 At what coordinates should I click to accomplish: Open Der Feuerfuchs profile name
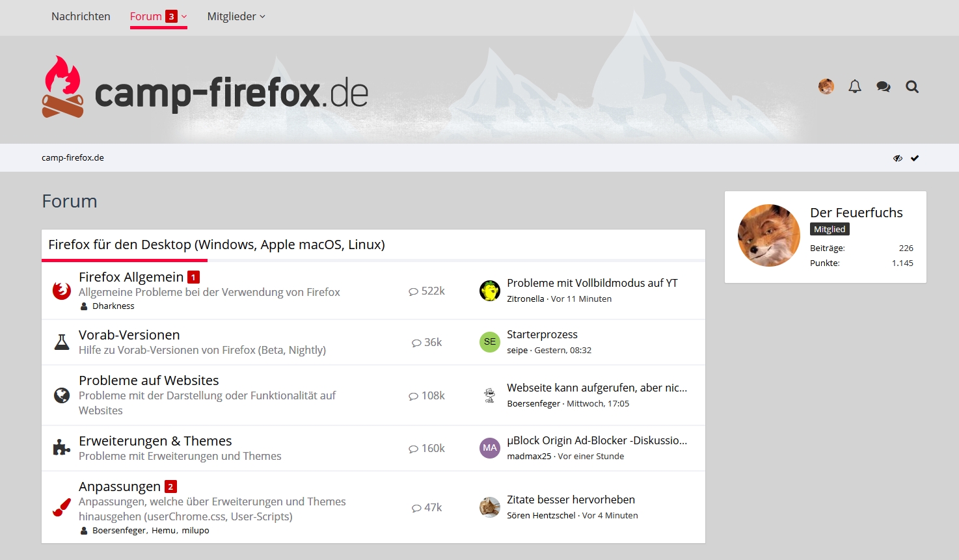coord(856,213)
